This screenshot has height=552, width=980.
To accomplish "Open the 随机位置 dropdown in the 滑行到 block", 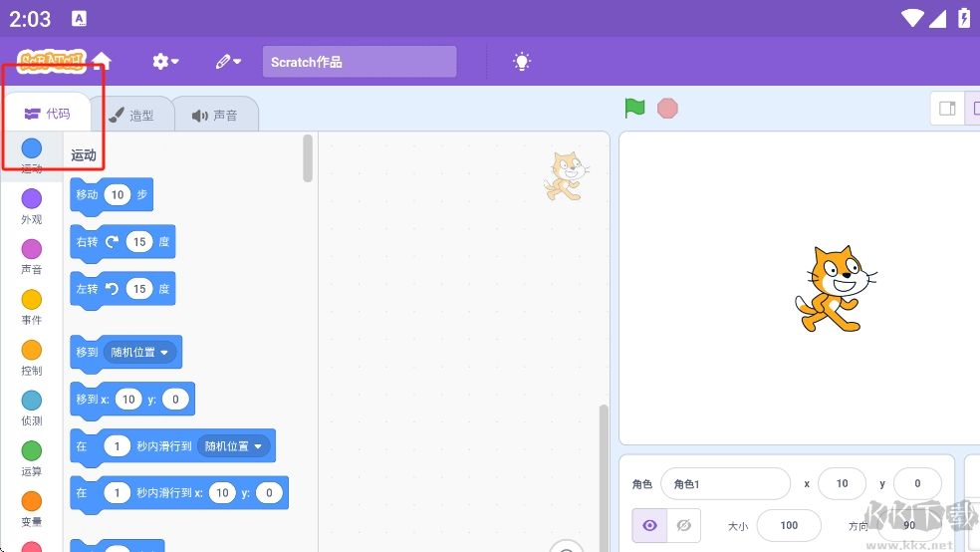I will coord(233,446).
